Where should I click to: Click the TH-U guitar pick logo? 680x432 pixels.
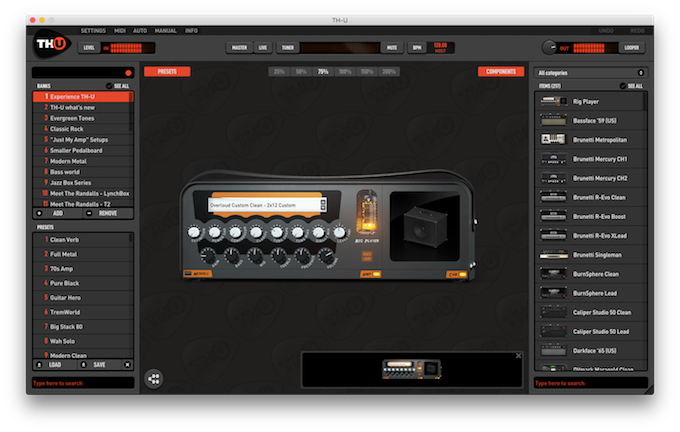[51, 44]
